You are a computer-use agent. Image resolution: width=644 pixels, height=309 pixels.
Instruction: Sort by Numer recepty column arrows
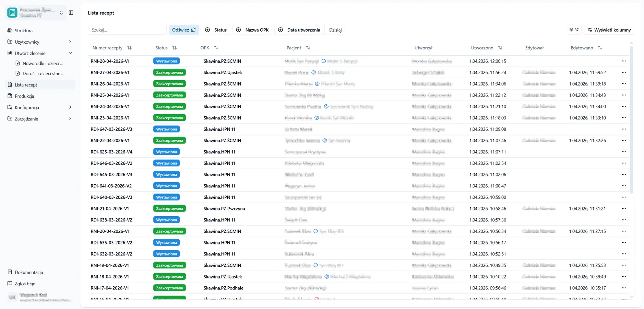pyautogui.click(x=129, y=48)
